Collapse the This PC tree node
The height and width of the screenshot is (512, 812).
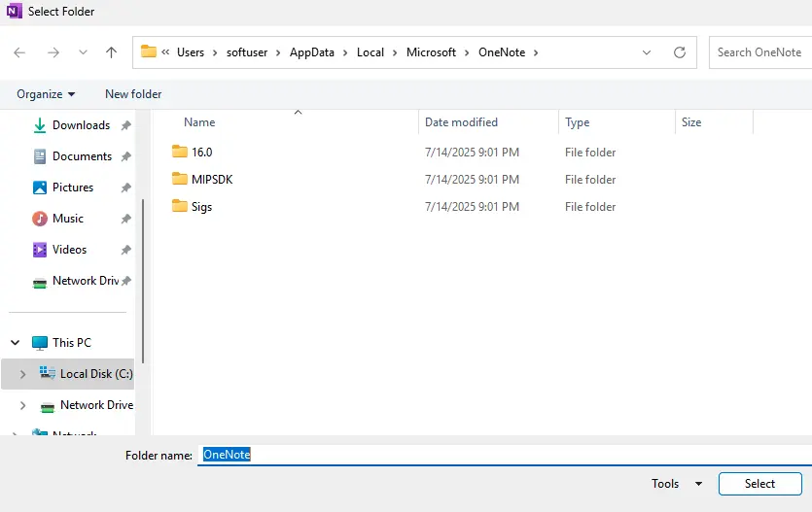[17, 343]
